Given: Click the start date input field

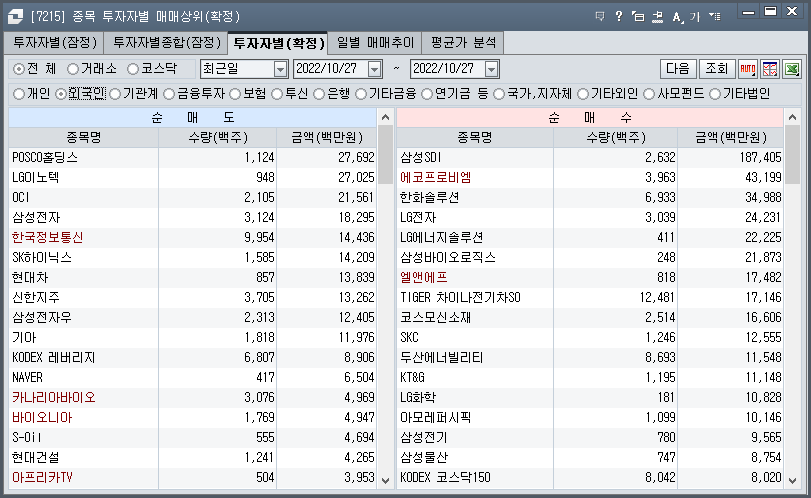Looking at the screenshot, I should point(331,69).
